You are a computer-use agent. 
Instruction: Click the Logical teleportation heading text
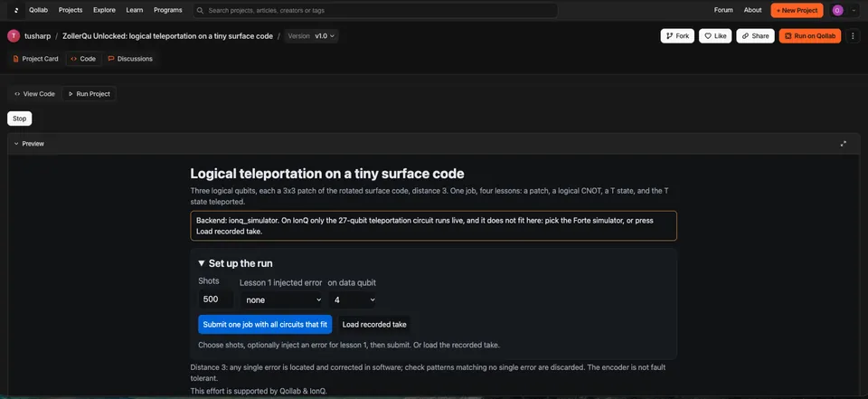(327, 174)
